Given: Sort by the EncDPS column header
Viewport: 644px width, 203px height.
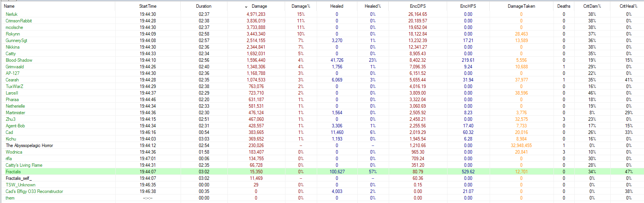Looking at the screenshot, I should click(x=418, y=6).
